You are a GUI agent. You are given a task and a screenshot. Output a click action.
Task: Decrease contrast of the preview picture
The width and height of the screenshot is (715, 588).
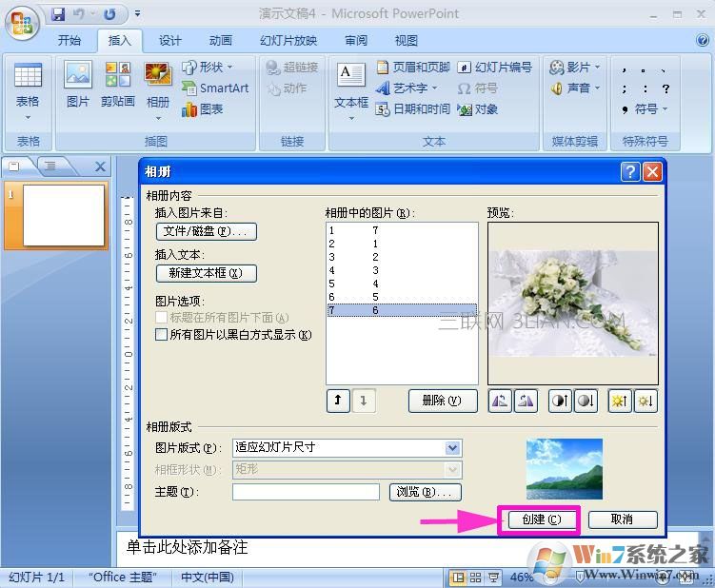(x=586, y=402)
